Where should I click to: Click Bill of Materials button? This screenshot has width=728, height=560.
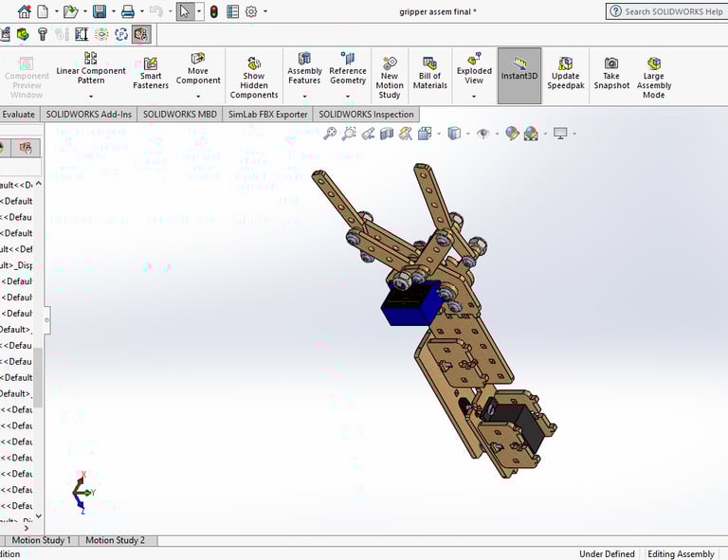tap(430, 73)
